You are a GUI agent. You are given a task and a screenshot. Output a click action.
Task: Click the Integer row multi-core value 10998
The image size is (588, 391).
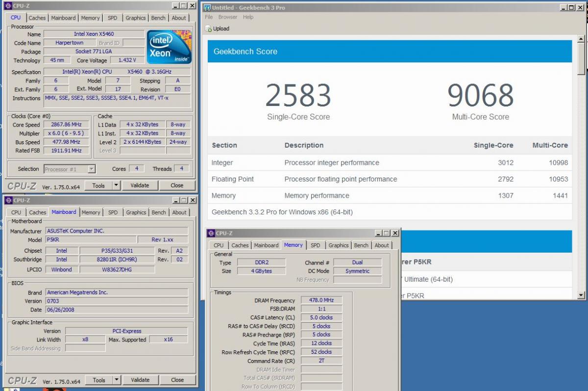click(x=558, y=163)
